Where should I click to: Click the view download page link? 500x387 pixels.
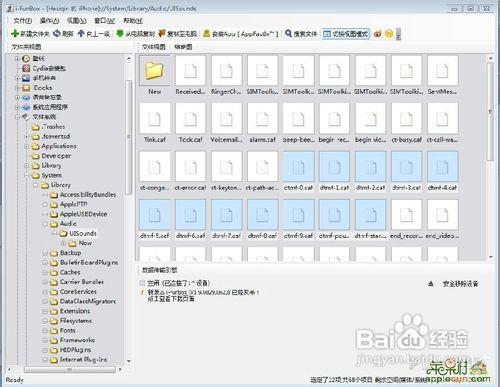pyautogui.click(x=171, y=299)
